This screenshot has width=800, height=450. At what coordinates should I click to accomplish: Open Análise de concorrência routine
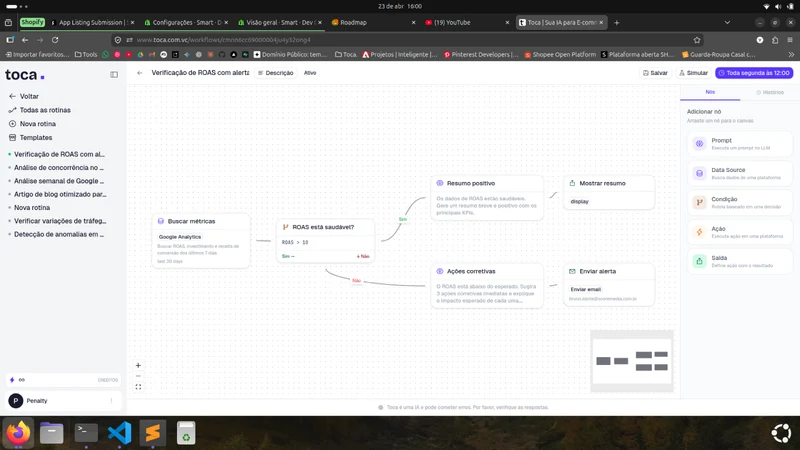(x=59, y=168)
